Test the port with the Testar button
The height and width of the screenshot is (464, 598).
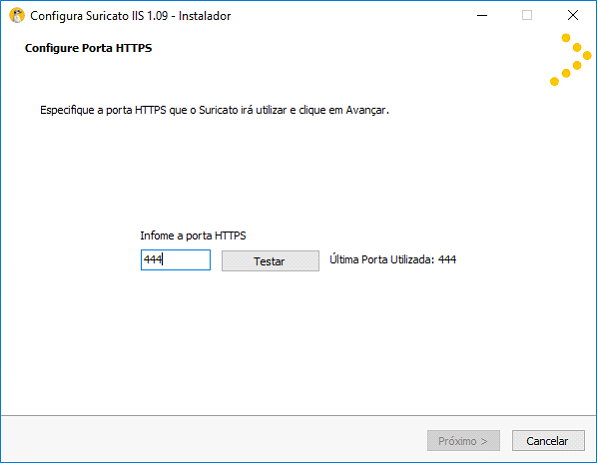coord(270,261)
